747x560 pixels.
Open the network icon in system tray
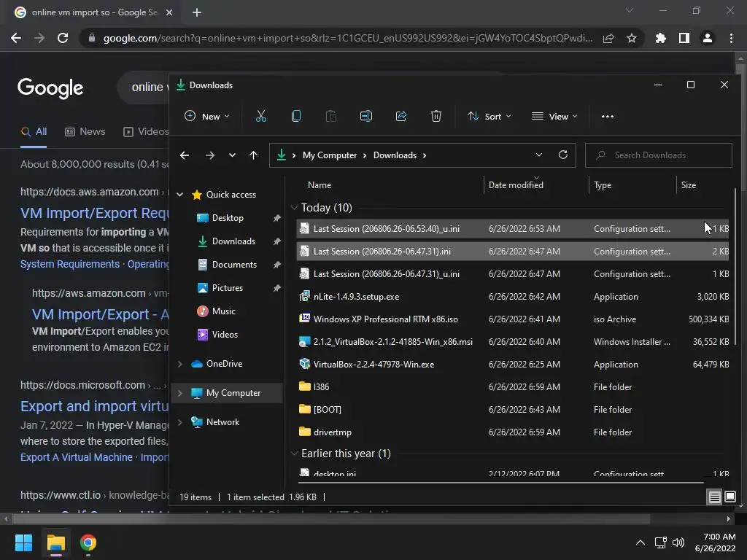click(x=660, y=542)
